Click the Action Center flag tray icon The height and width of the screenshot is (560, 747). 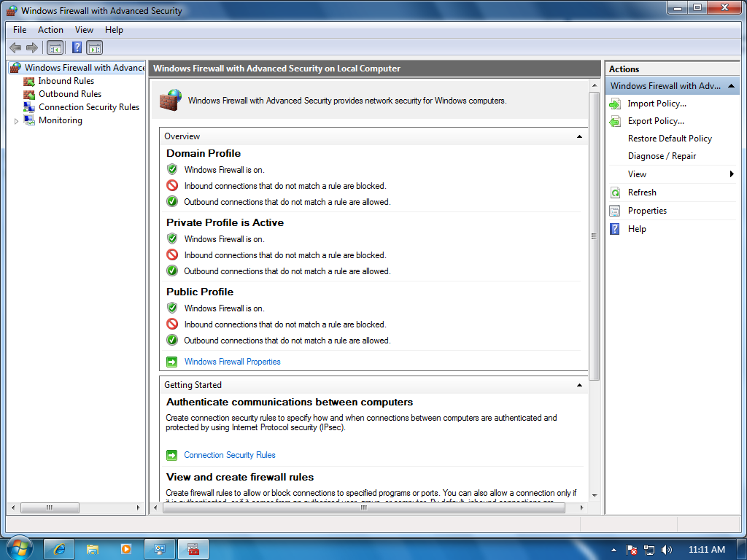632,550
